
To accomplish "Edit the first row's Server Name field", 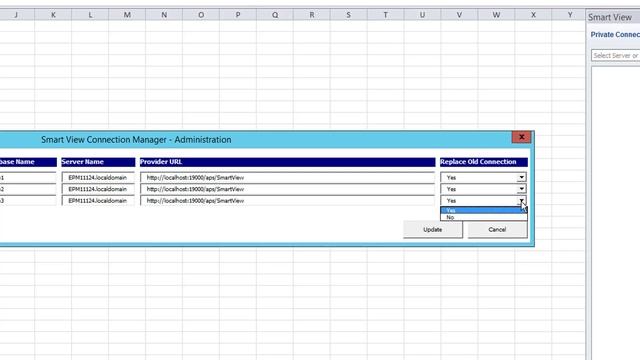I will (x=98, y=178).
